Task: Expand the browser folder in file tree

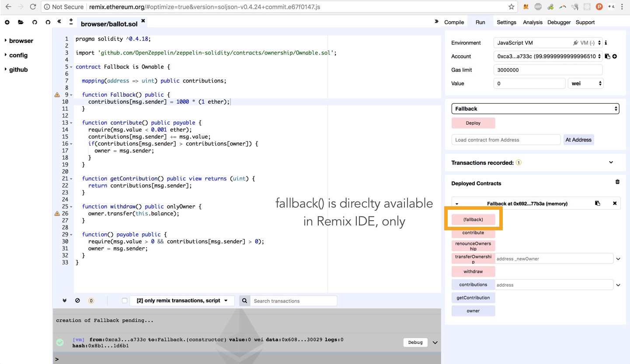Action: pos(21,41)
